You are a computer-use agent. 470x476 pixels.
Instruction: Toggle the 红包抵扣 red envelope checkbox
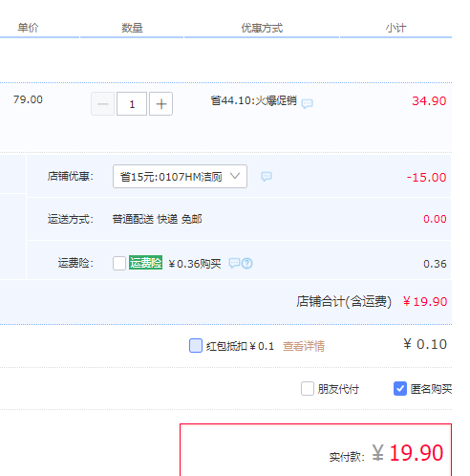(196, 346)
